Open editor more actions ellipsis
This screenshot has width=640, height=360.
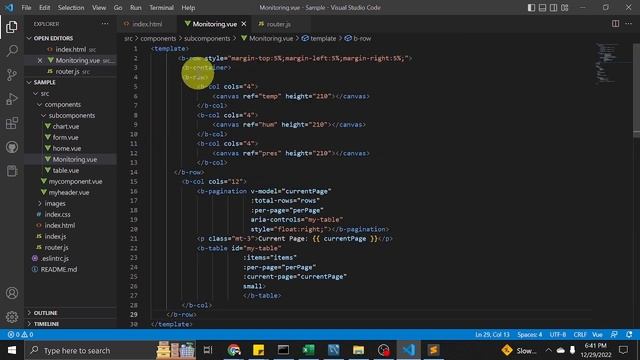(629, 24)
